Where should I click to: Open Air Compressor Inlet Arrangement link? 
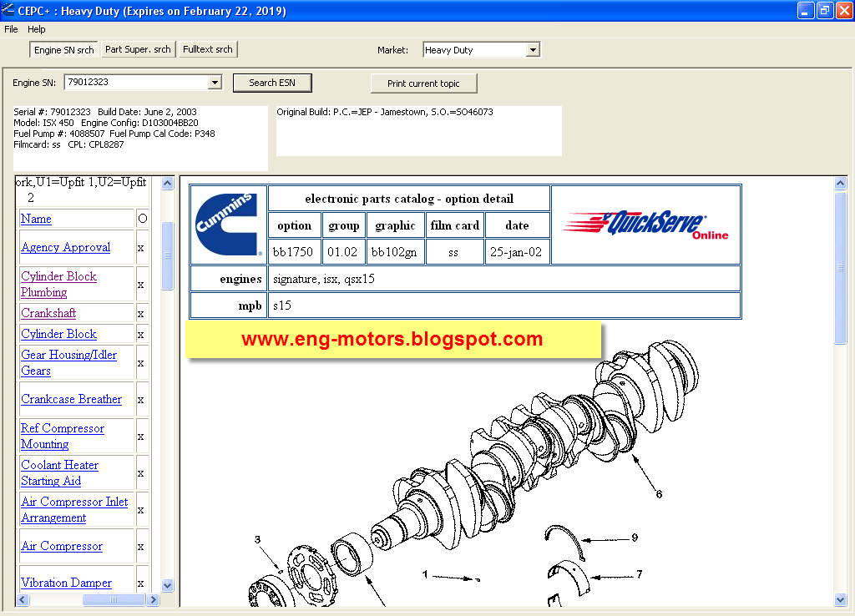tap(74, 509)
